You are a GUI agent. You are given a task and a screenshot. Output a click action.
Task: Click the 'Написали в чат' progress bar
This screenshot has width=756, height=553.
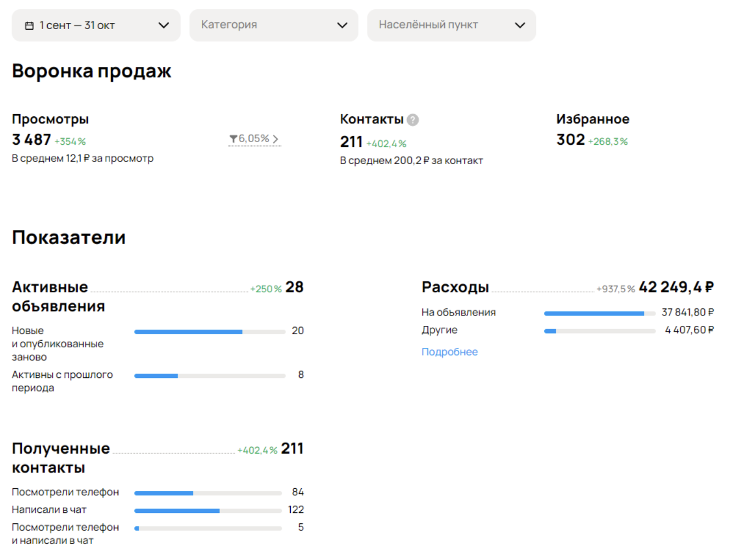(207, 511)
